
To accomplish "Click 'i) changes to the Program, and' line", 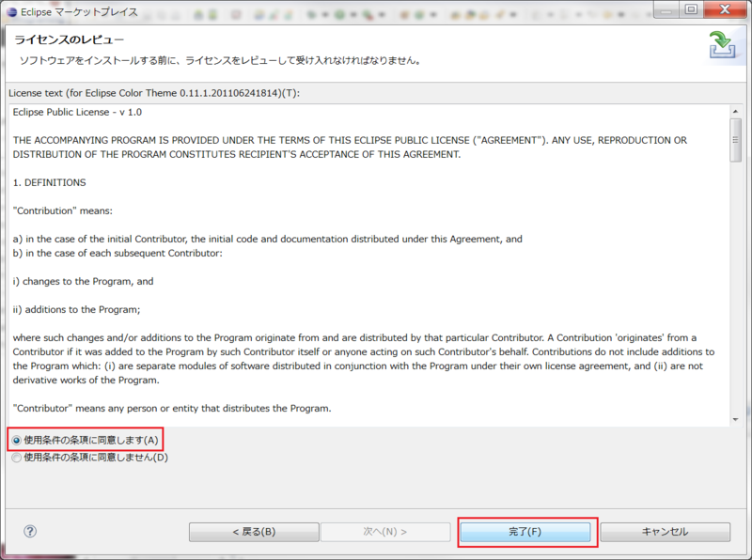I will [83, 282].
